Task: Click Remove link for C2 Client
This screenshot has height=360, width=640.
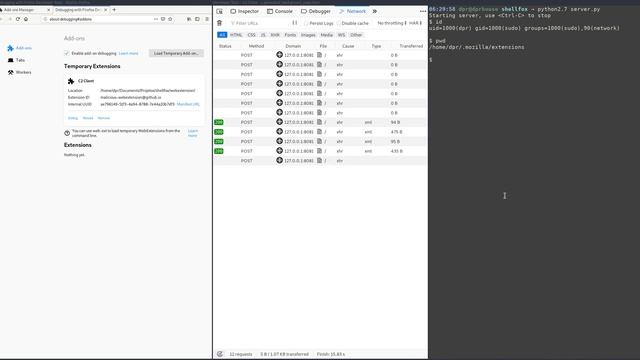Action: tap(104, 118)
